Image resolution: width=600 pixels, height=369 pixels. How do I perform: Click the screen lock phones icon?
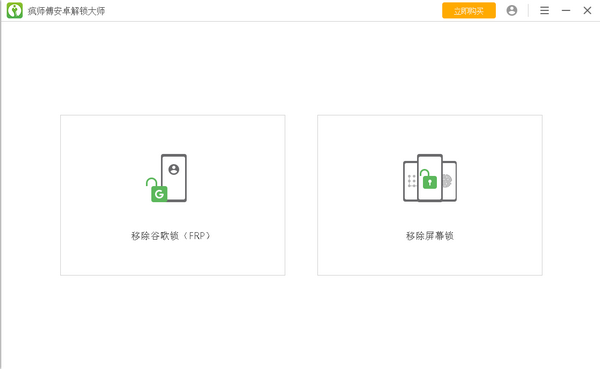pyautogui.click(x=430, y=178)
